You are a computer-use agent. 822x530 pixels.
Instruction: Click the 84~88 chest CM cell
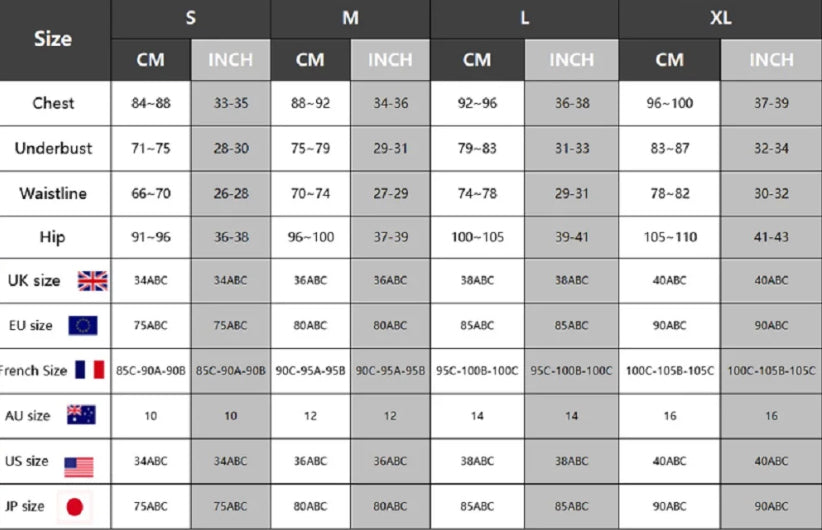click(151, 103)
